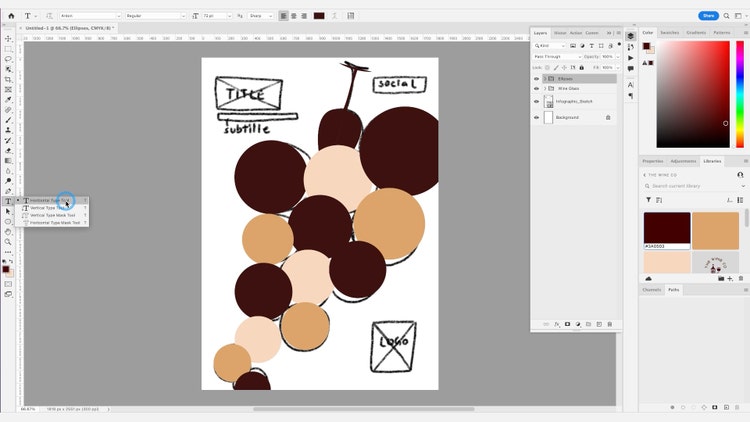
Task: Open the Adjustments tab
Action: coord(683,161)
